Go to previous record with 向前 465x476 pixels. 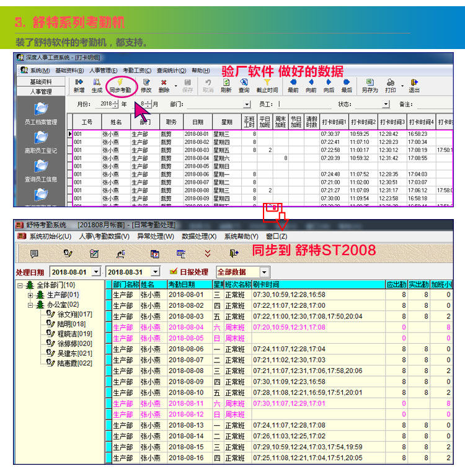(311, 86)
